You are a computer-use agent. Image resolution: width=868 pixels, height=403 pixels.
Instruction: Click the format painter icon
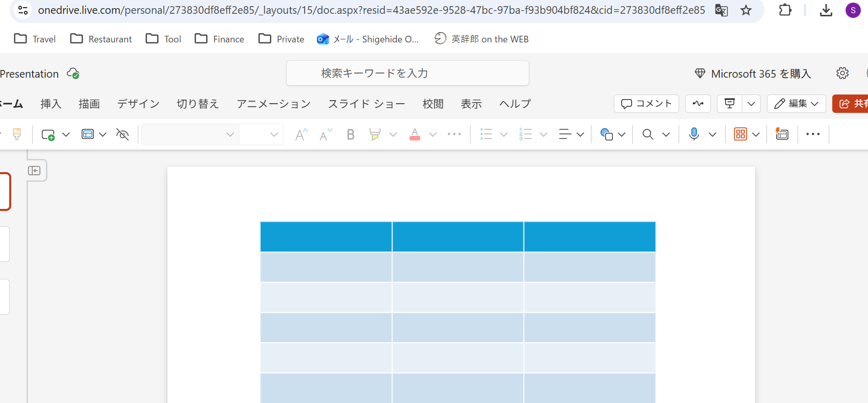(x=17, y=134)
